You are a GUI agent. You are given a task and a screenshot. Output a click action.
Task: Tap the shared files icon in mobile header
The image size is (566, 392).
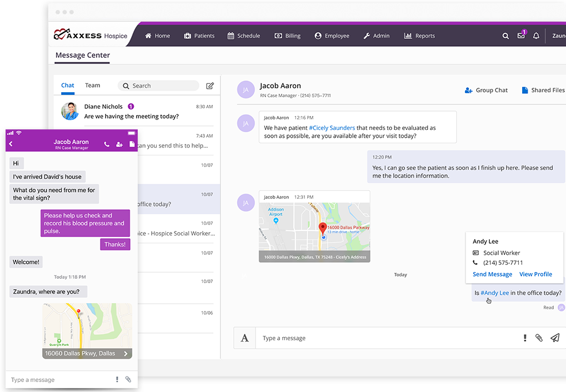coord(132,144)
